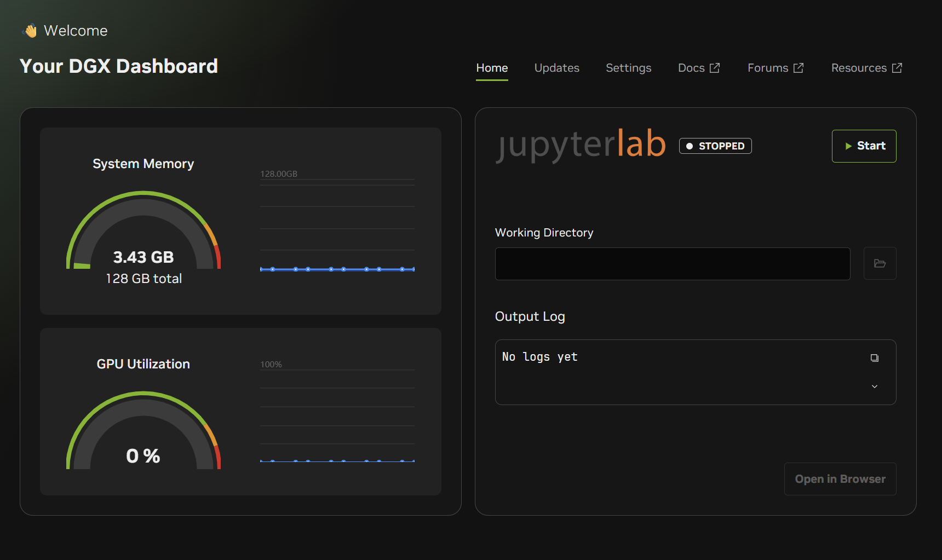
Task: Copy the output log with the copy icon
Action: click(x=875, y=358)
